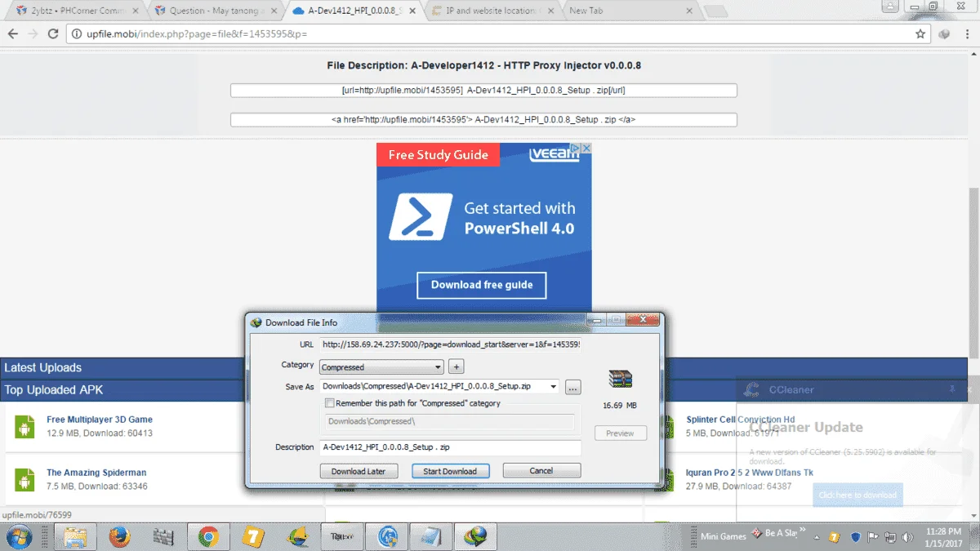Click the address bar showing upfile.mobi URL
Viewport: 980px width, 551px height.
tap(498, 34)
